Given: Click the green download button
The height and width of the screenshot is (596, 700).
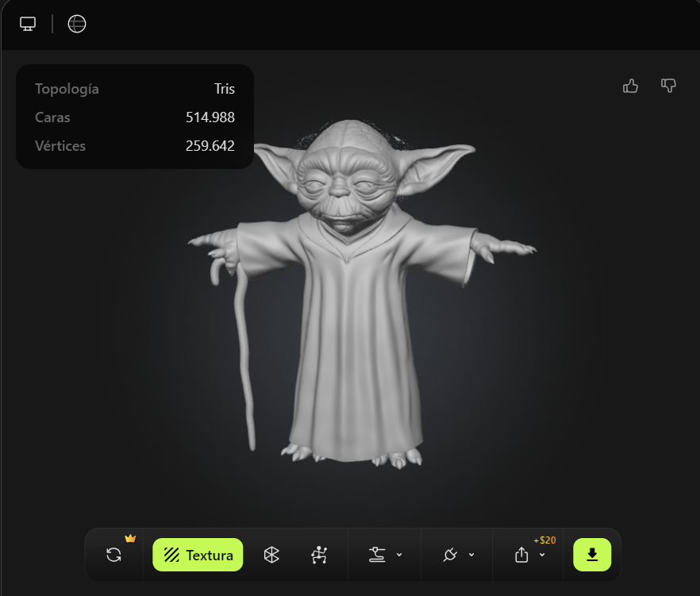Looking at the screenshot, I should point(592,555).
